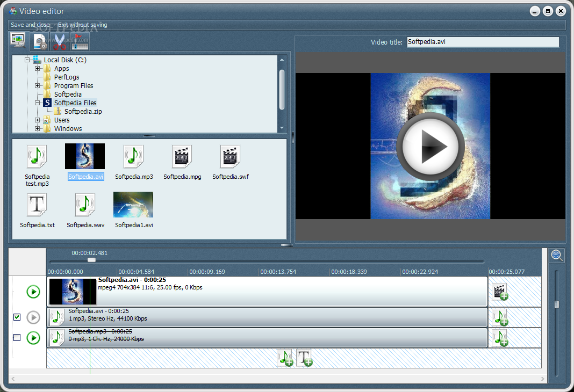
Task: Click the 00:00:04.584 timeline ruler mark
Action: pyautogui.click(x=136, y=272)
